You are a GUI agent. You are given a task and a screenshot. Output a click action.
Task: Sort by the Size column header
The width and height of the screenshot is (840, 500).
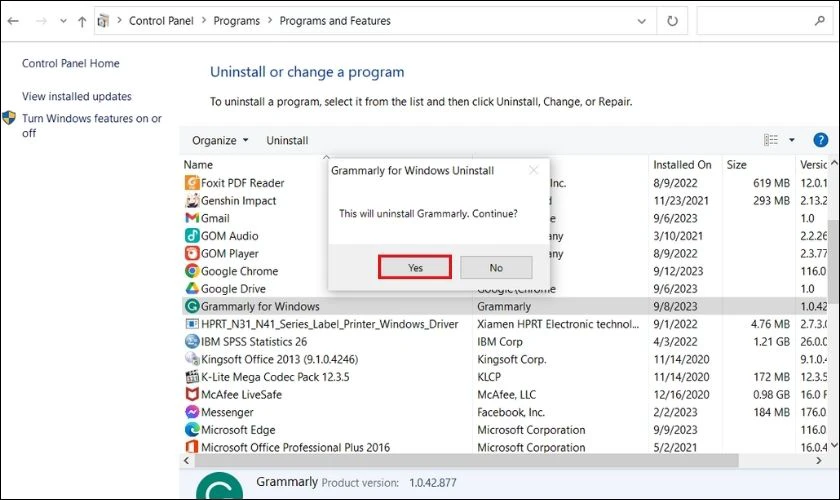737,165
